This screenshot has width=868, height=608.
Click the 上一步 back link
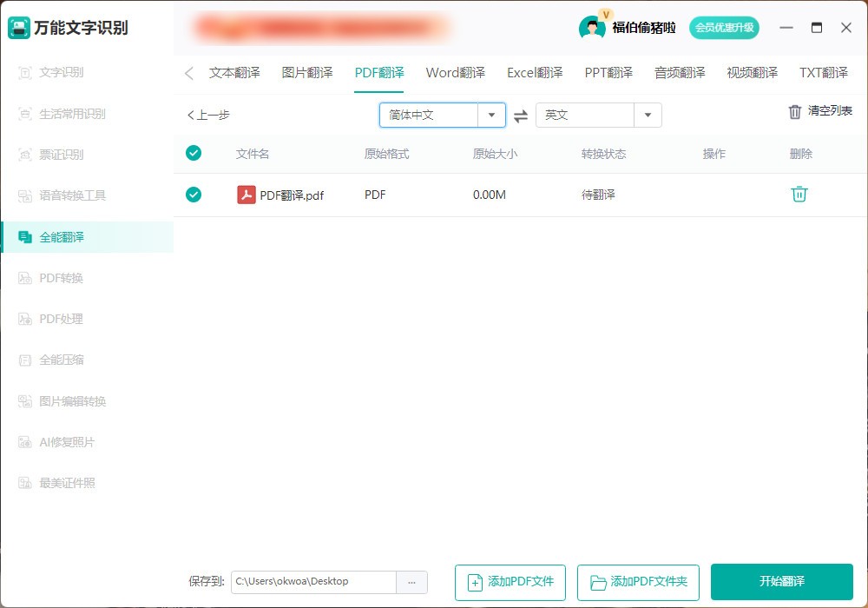click(207, 114)
